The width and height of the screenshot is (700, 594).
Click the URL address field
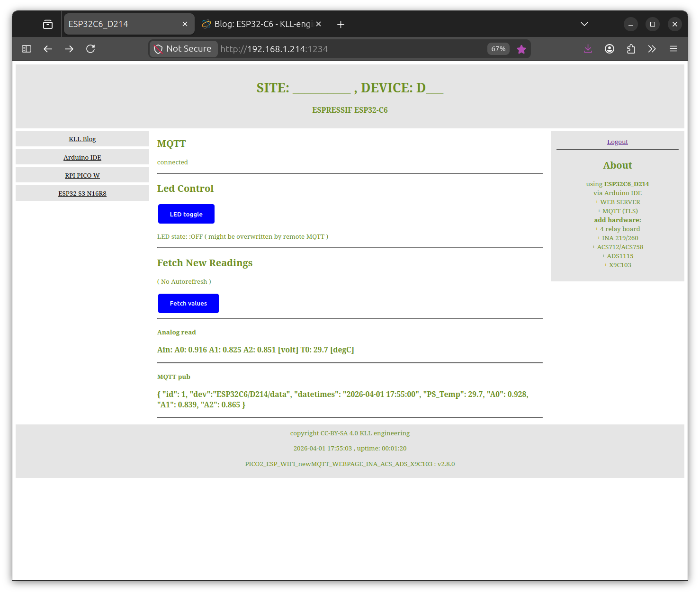[x=350, y=49]
